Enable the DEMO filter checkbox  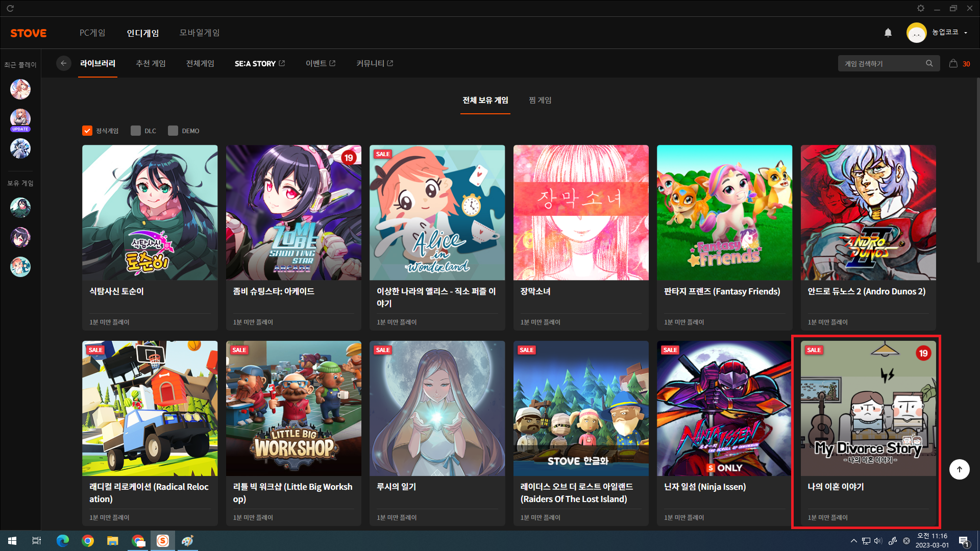click(173, 131)
